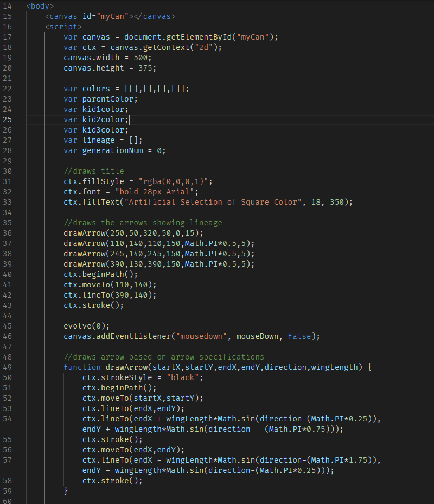The image size is (434, 504).
Task: Click line number 29 in the gutter
Action: click(7, 161)
